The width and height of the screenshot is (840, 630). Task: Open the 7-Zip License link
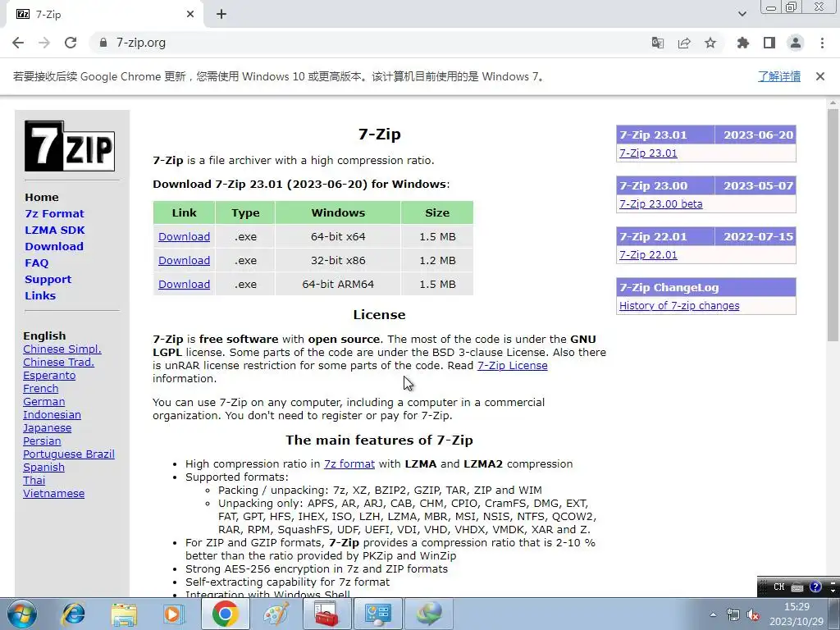tap(512, 365)
